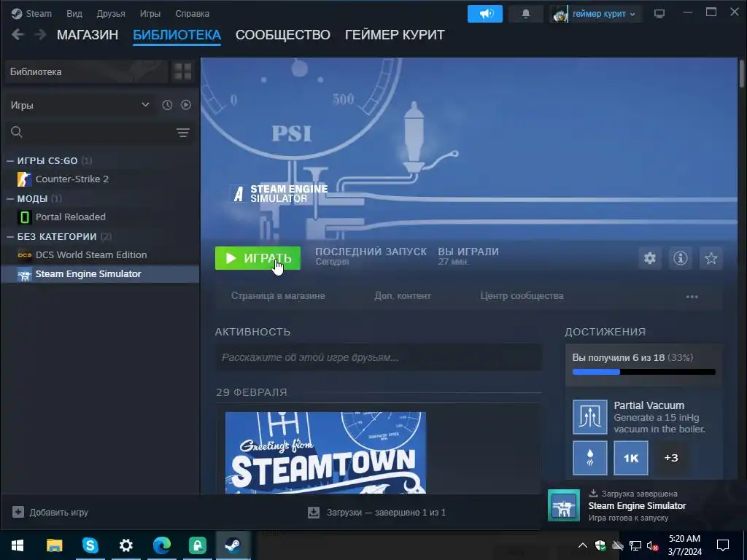Click the announcements megaphone button

[x=485, y=14]
